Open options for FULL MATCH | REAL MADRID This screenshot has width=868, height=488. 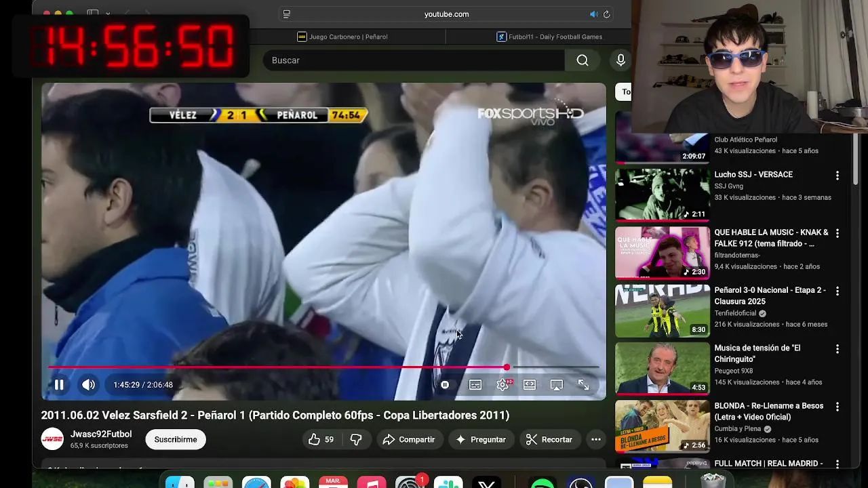(837, 464)
